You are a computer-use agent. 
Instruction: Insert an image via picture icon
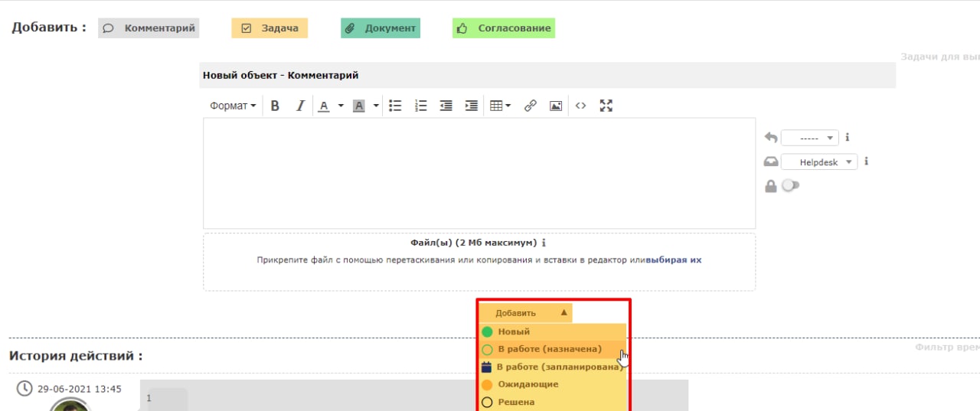(x=556, y=106)
